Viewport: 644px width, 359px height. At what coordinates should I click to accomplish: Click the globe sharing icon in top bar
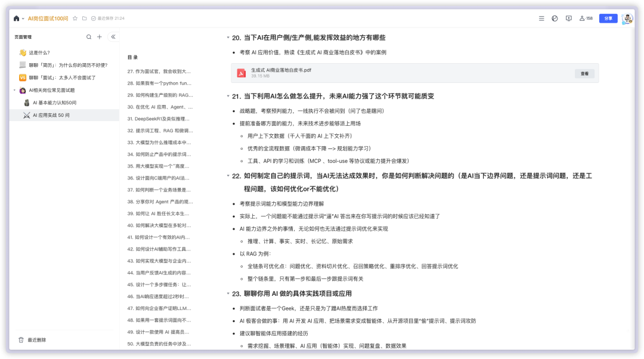pos(555,18)
